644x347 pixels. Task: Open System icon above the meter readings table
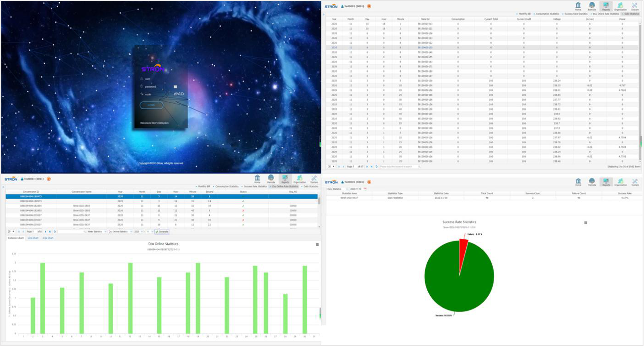(x=635, y=6)
